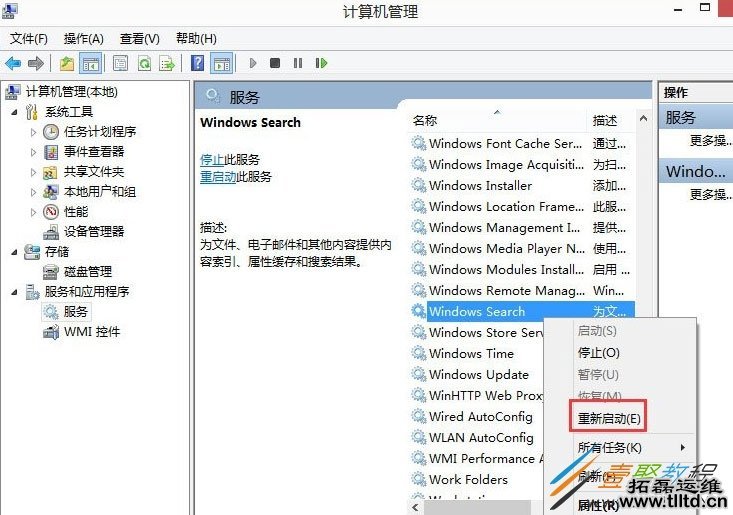Click services list scroll up arrow

[643, 119]
